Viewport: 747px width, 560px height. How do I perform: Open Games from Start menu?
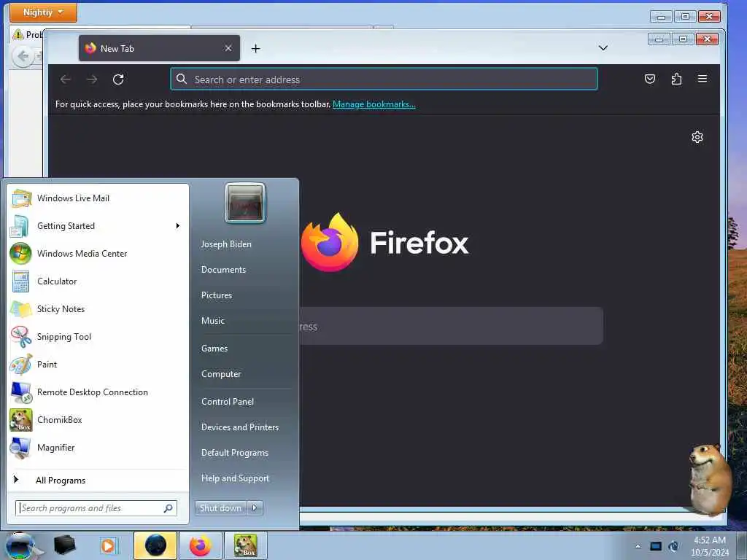214,349
